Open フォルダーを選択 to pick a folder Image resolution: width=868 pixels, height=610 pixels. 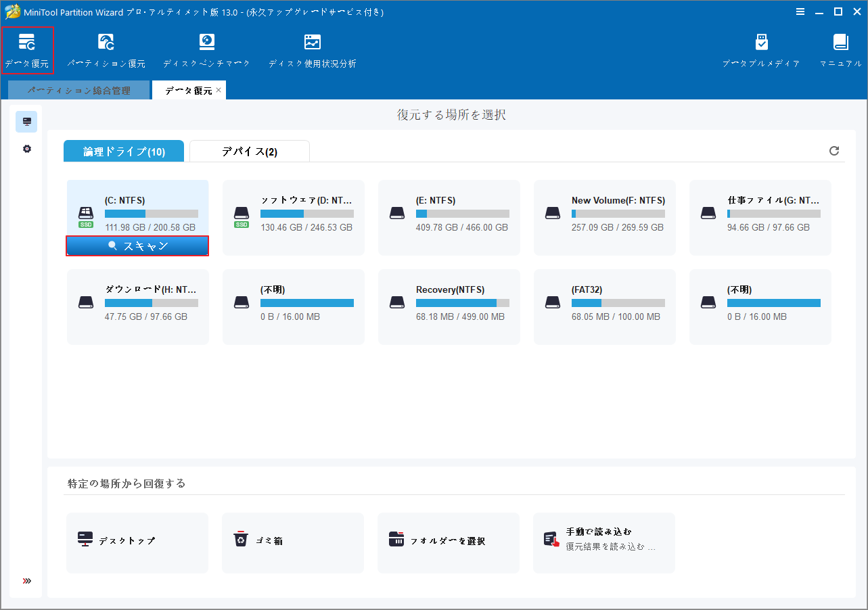(448, 542)
